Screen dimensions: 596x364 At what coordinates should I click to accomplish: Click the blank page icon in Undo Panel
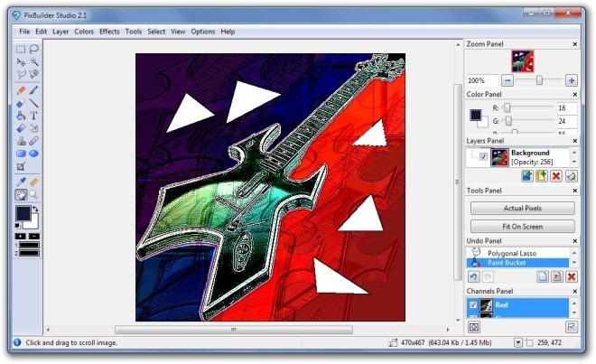click(x=543, y=276)
